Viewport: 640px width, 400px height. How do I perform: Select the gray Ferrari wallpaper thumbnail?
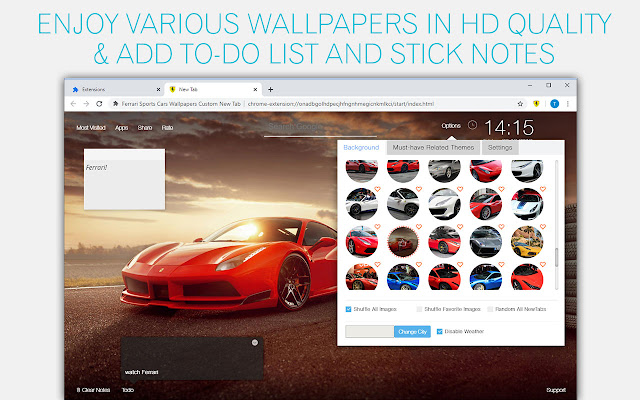coord(485,242)
